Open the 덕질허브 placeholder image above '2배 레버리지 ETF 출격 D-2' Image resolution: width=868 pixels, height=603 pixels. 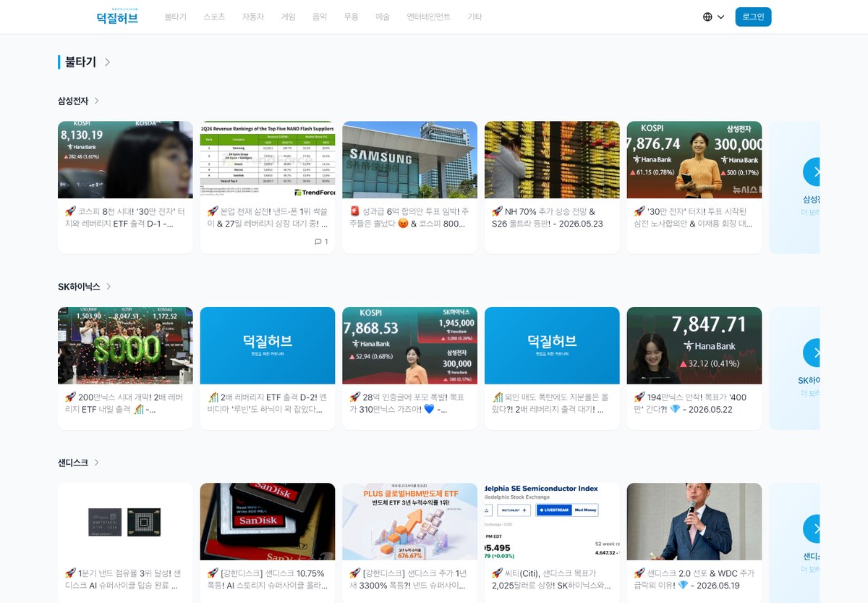(x=268, y=345)
